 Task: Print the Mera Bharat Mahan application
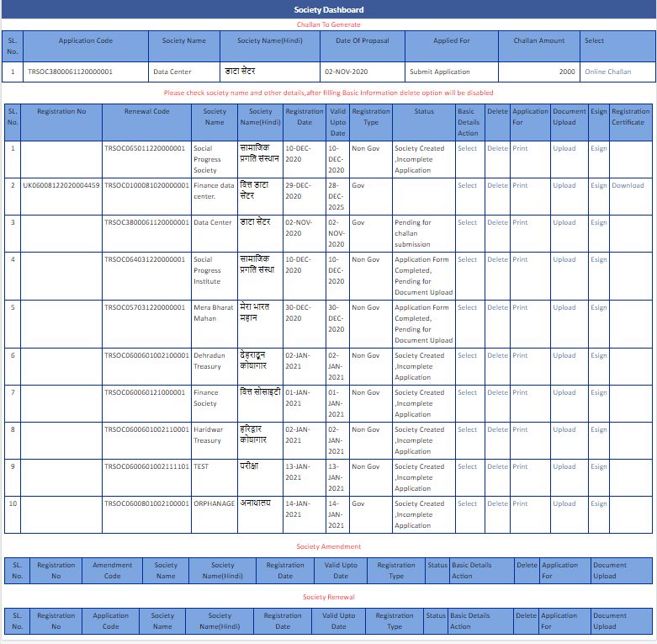tap(520, 307)
